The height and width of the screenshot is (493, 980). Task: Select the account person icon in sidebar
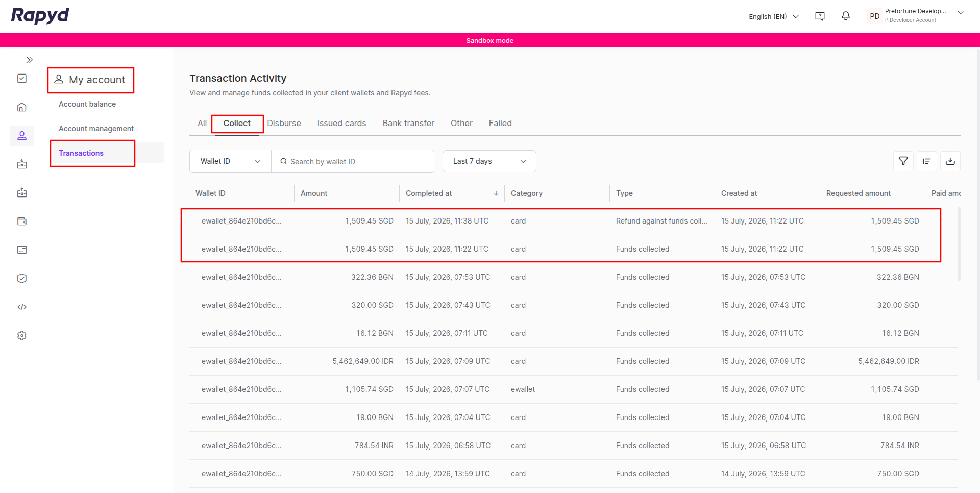click(x=22, y=136)
